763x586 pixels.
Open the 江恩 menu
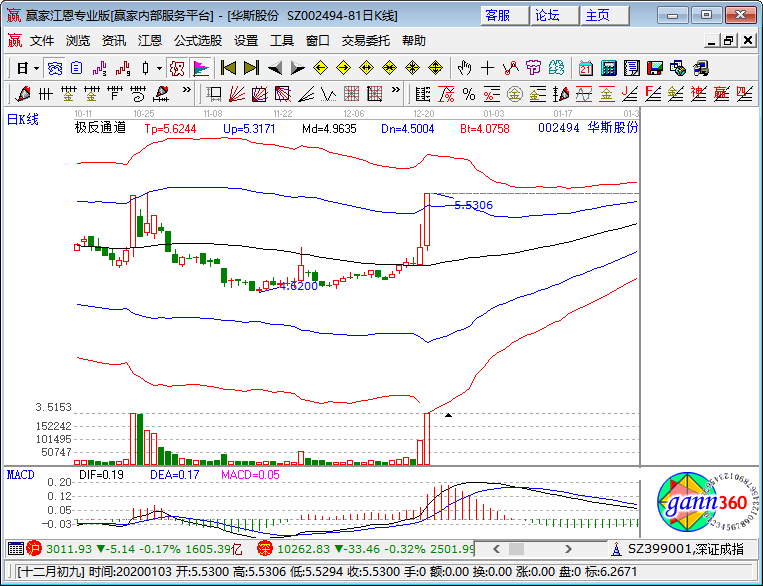tap(150, 41)
